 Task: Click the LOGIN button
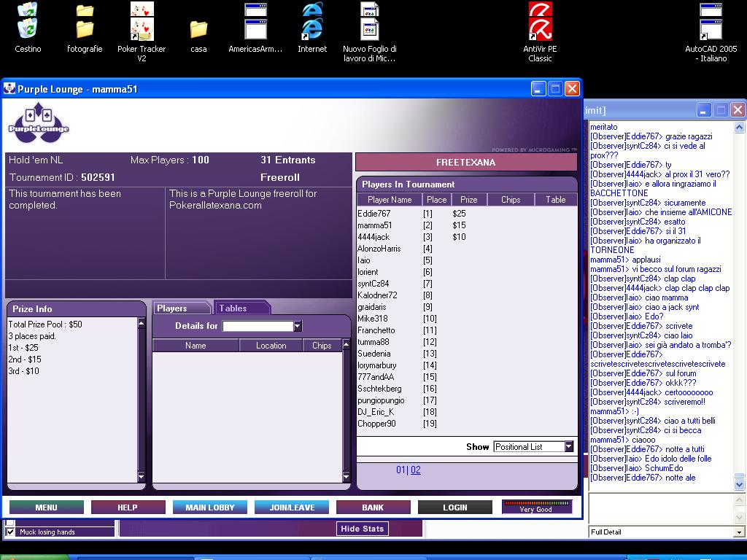click(x=455, y=507)
